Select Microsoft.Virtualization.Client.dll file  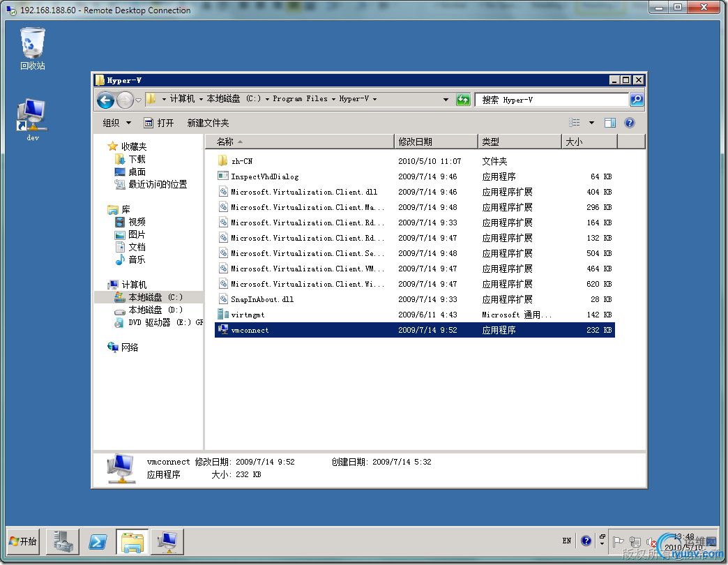(415, 192)
